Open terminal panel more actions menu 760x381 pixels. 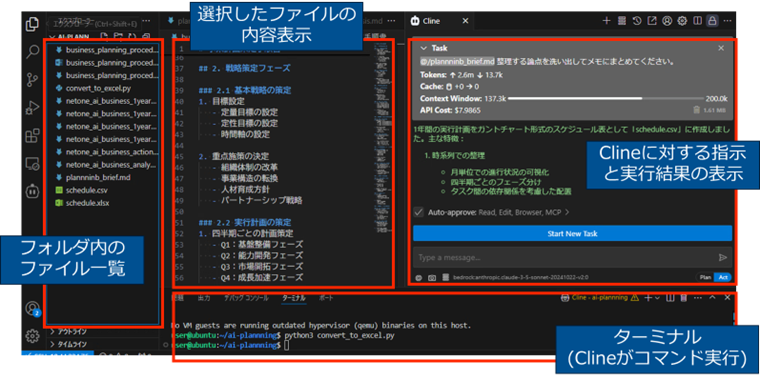[698, 298]
